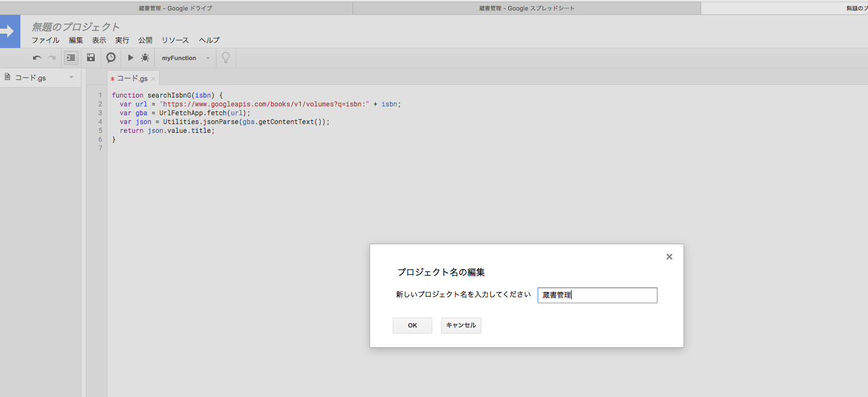Start debugging with the bug icon
This screenshot has height=397, width=868.
point(145,58)
